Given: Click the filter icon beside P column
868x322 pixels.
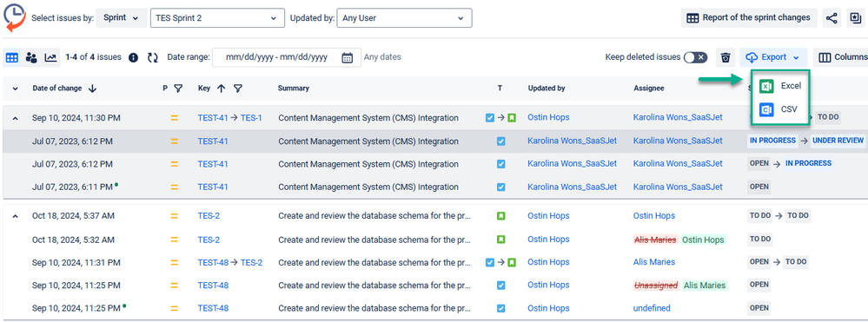Looking at the screenshot, I should pos(178,88).
